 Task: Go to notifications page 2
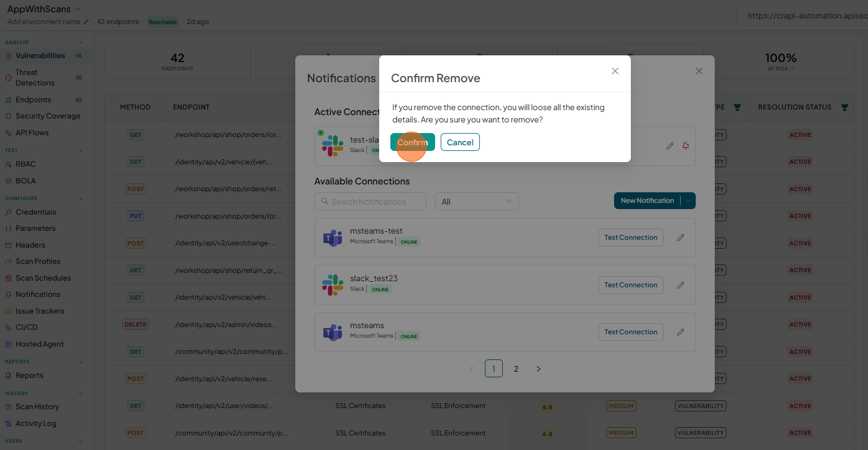click(x=516, y=369)
